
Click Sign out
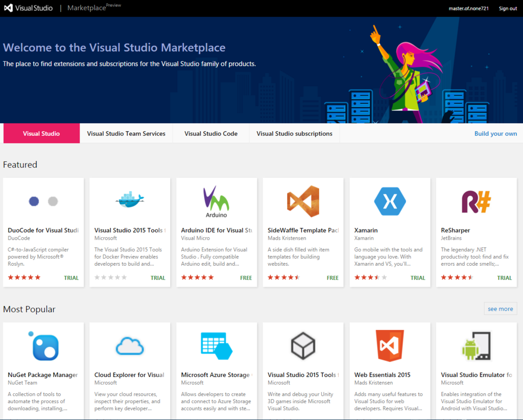(508, 8)
